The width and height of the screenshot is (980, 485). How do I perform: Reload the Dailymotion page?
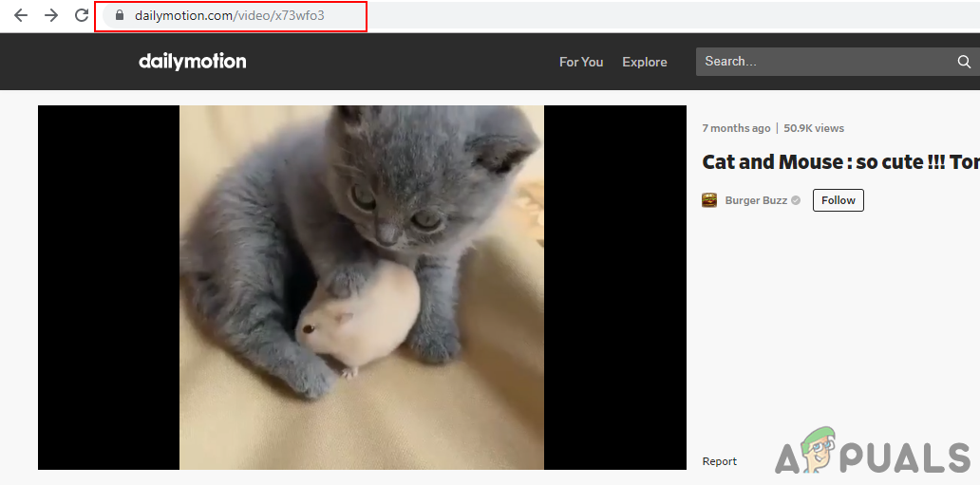click(x=82, y=15)
